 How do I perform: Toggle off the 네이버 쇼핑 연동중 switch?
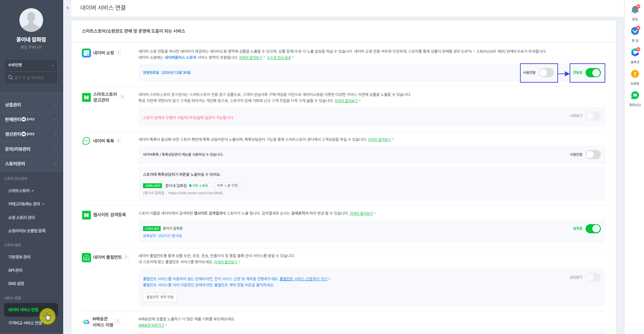click(x=593, y=72)
